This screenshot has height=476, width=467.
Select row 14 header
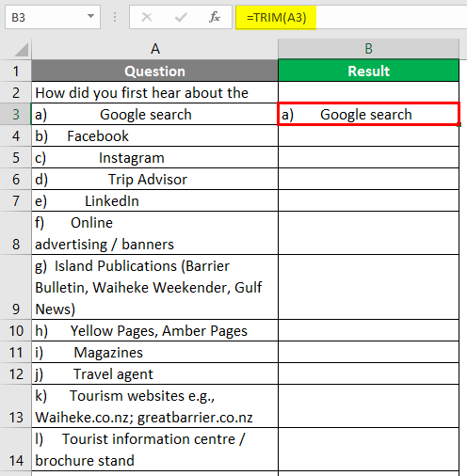(16, 450)
